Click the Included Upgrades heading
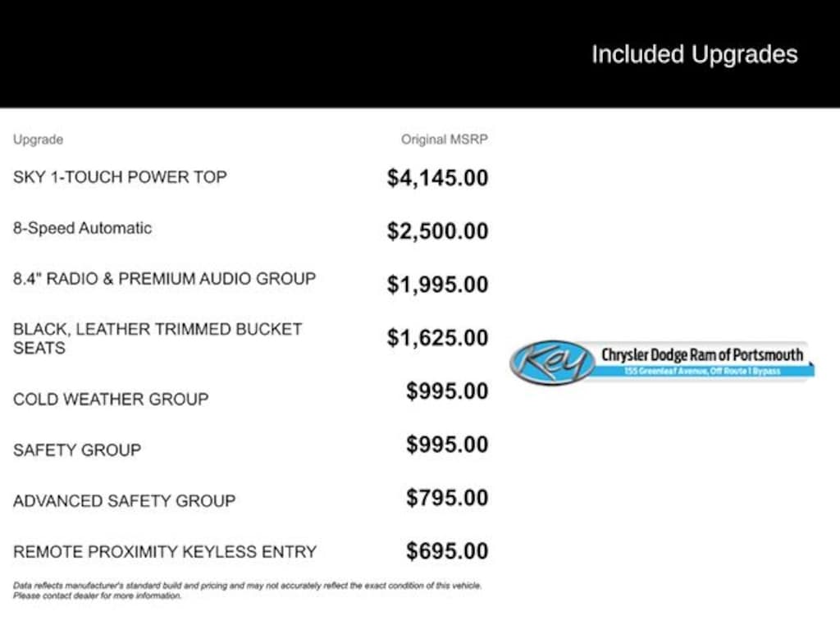This screenshot has width=840, height=630. (694, 55)
